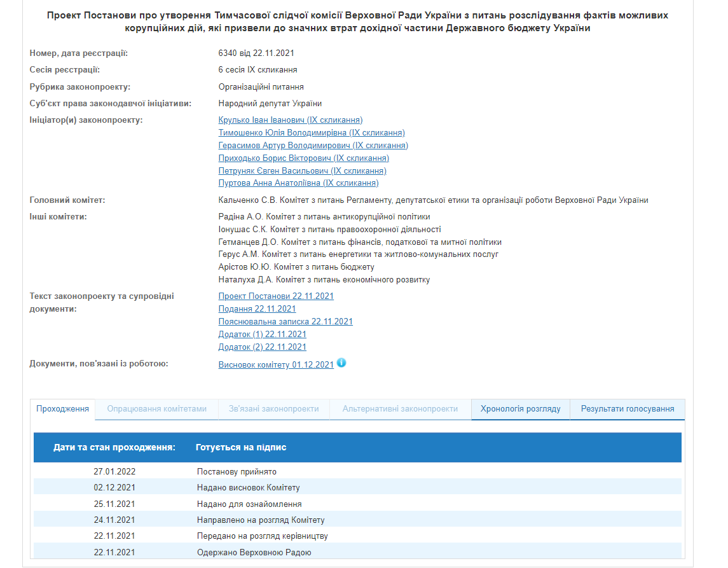
Task: Click main committee line Кальченко С.В.
Action: point(433,200)
